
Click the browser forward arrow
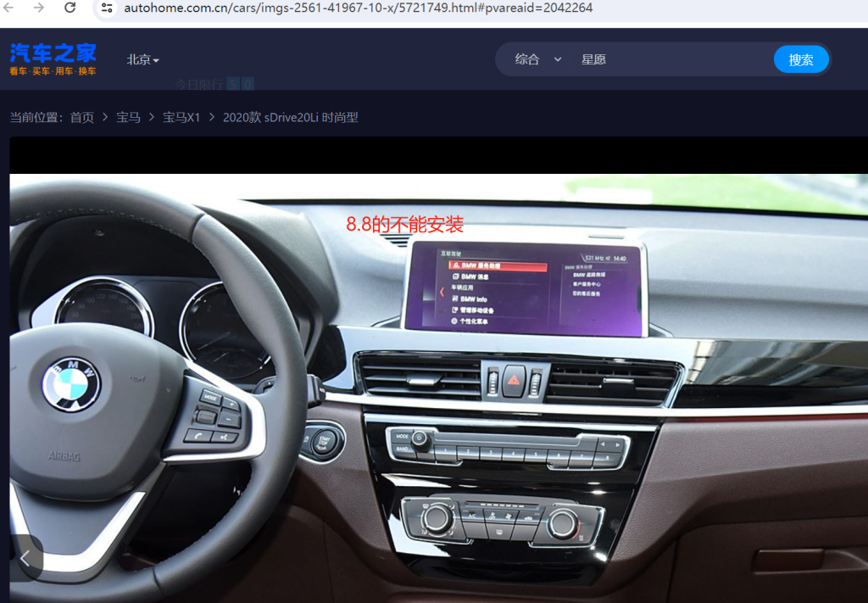(39, 8)
